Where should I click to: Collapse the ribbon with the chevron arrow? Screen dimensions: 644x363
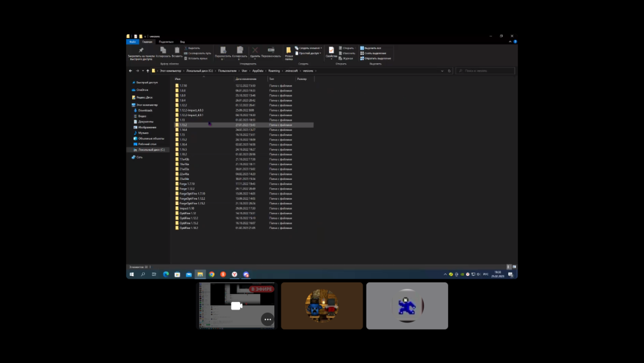[x=510, y=41]
